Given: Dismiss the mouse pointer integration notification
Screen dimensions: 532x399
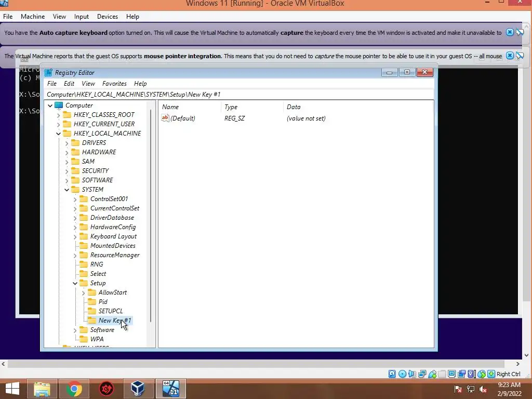Looking at the screenshot, I should [510, 56].
